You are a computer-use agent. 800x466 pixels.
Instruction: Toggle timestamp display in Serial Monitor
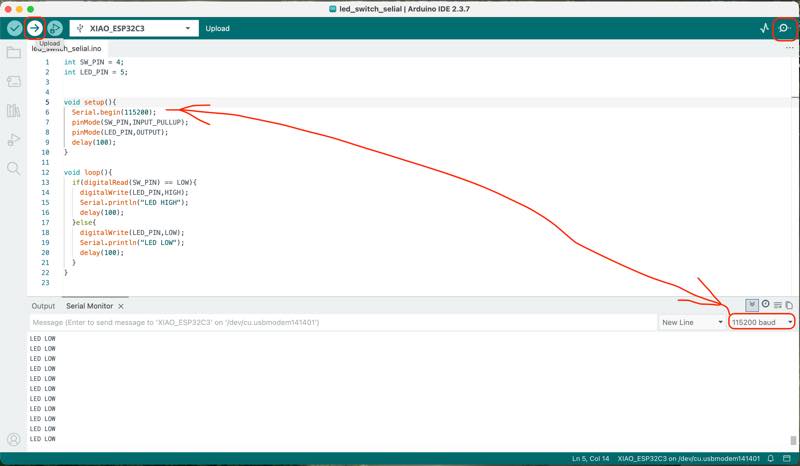click(x=765, y=304)
